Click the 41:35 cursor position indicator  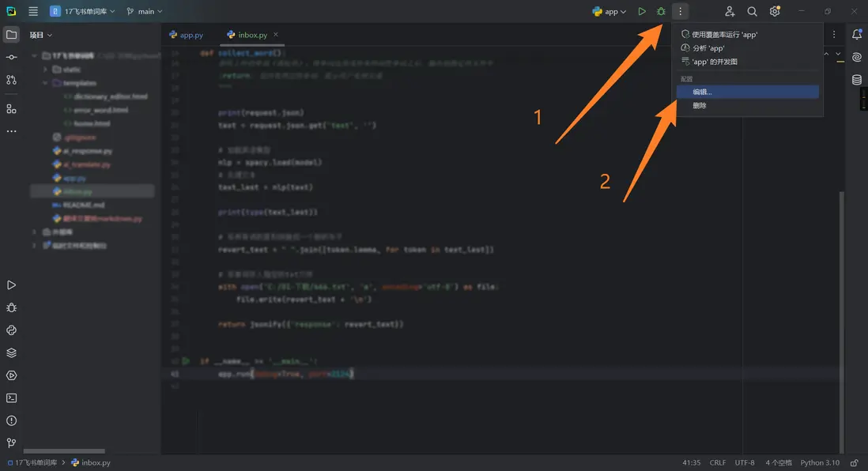click(692, 462)
